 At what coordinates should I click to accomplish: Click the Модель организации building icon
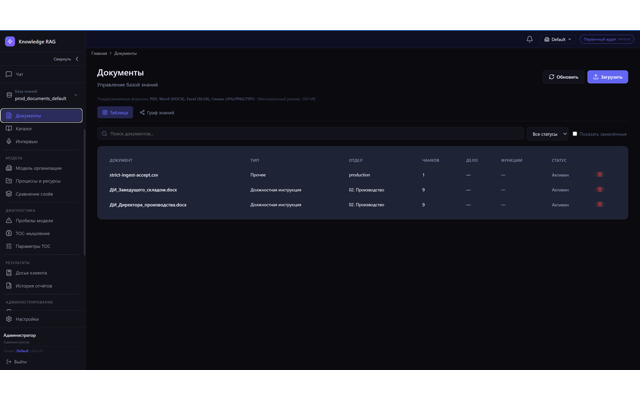click(9, 168)
